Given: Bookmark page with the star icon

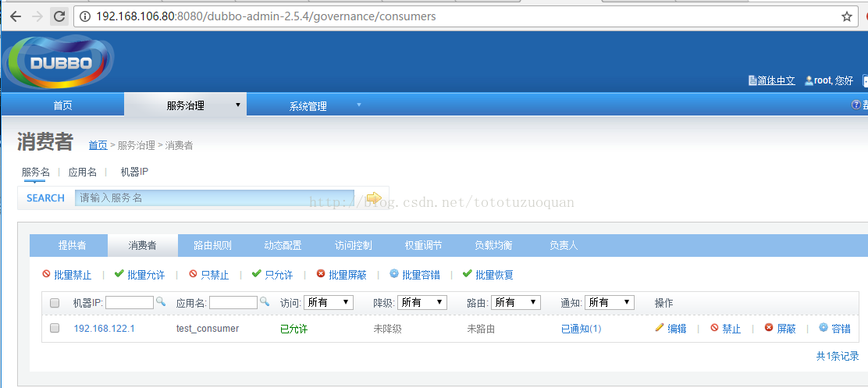Looking at the screenshot, I should tap(846, 16).
